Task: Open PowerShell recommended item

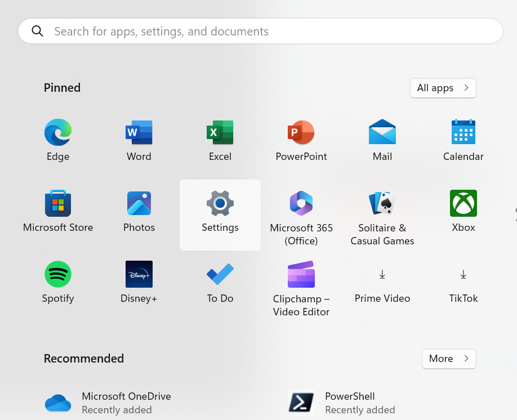Action: click(342, 403)
